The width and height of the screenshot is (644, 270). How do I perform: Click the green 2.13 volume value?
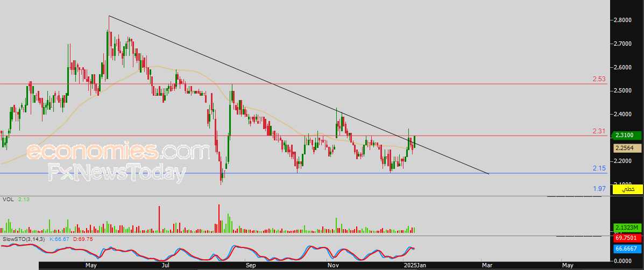pyautogui.click(x=23, y=200)
